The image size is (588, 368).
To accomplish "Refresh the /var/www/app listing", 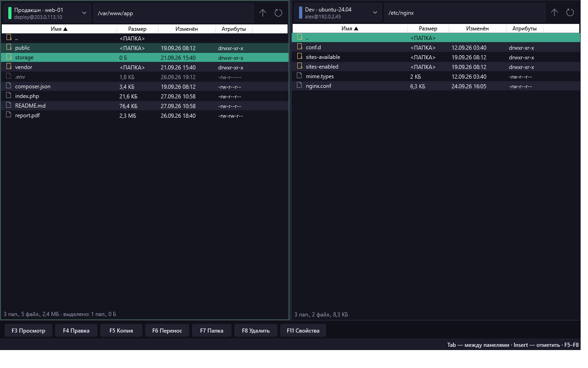I will pyautogui.click(x=278, y=13).
